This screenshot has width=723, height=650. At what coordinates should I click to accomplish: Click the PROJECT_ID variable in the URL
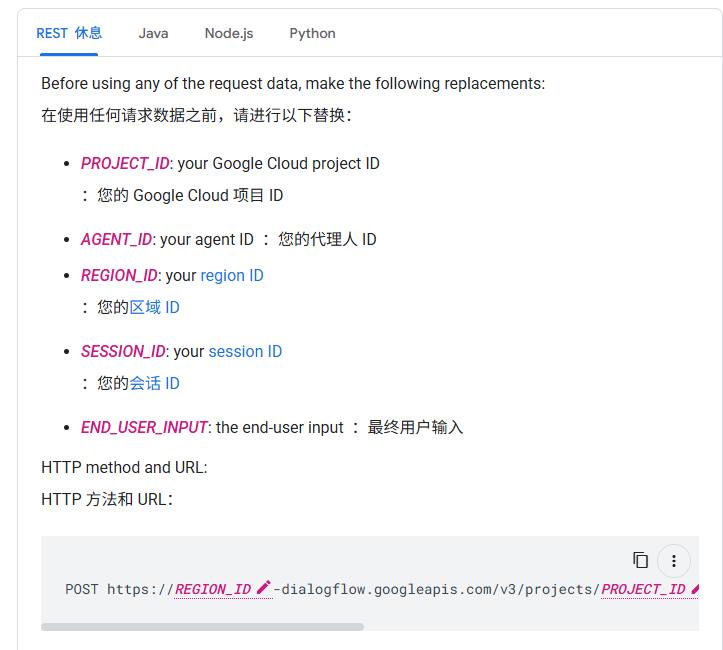click(x=643, y=589)
